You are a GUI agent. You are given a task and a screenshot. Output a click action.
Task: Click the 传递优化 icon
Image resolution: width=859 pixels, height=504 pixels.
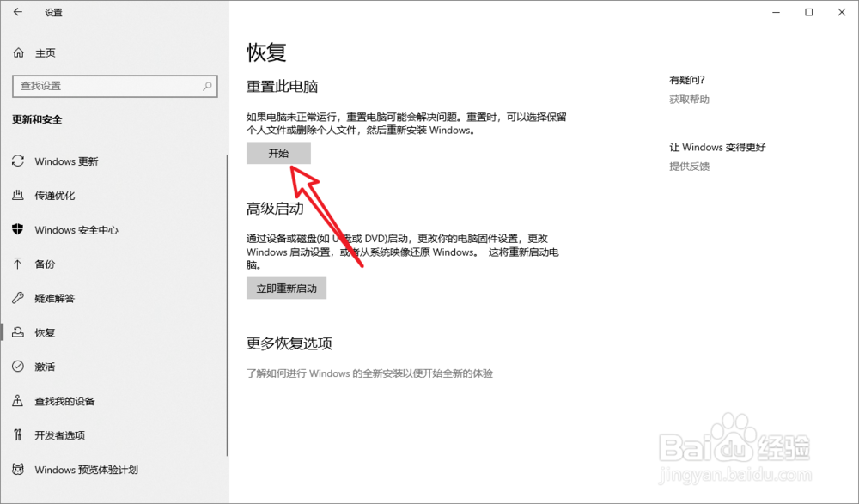18,195
